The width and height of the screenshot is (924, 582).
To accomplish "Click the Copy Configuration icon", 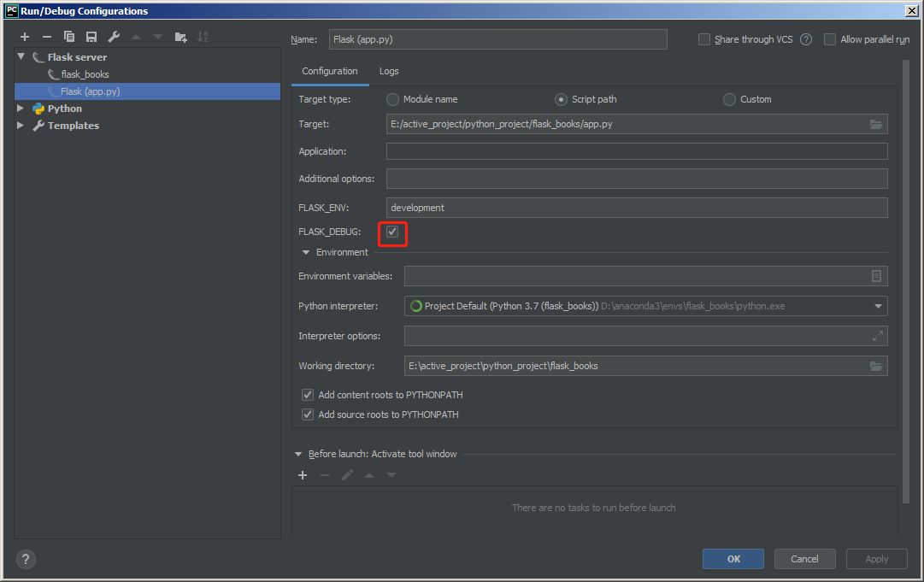I will coord(69,37).
